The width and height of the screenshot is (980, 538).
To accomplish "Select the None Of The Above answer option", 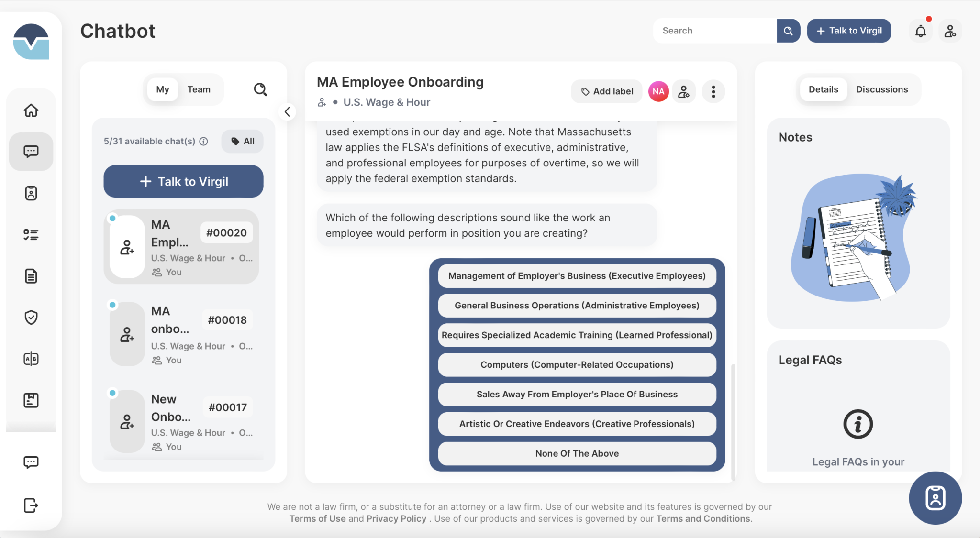I will (576, 453).
